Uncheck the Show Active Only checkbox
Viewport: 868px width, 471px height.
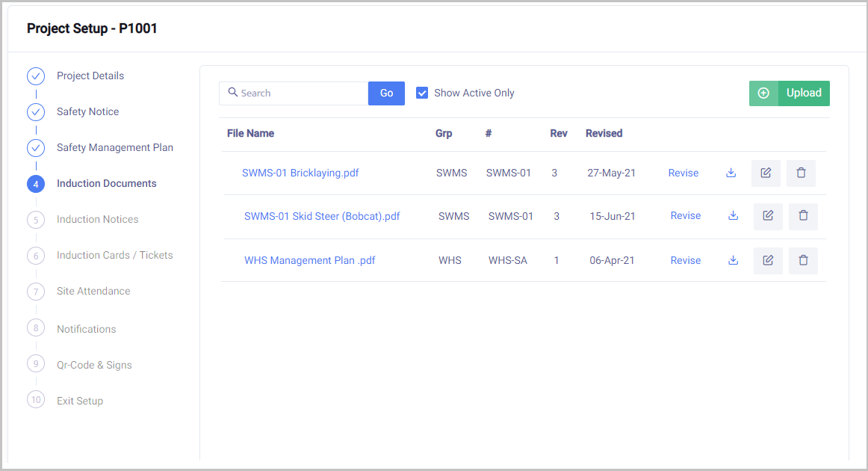[x=422, y=93]
